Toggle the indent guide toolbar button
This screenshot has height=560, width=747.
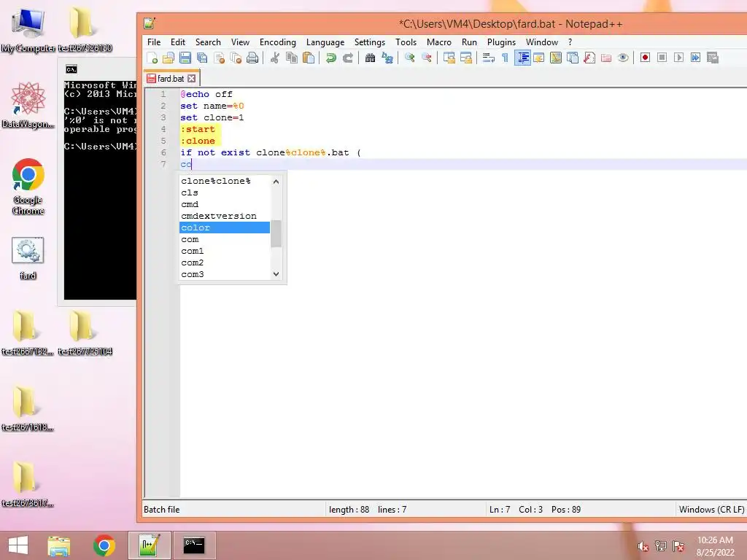522,58
